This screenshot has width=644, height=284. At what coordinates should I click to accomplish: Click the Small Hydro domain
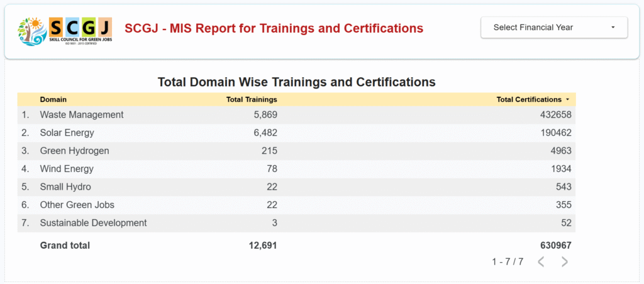pos(65,187)
